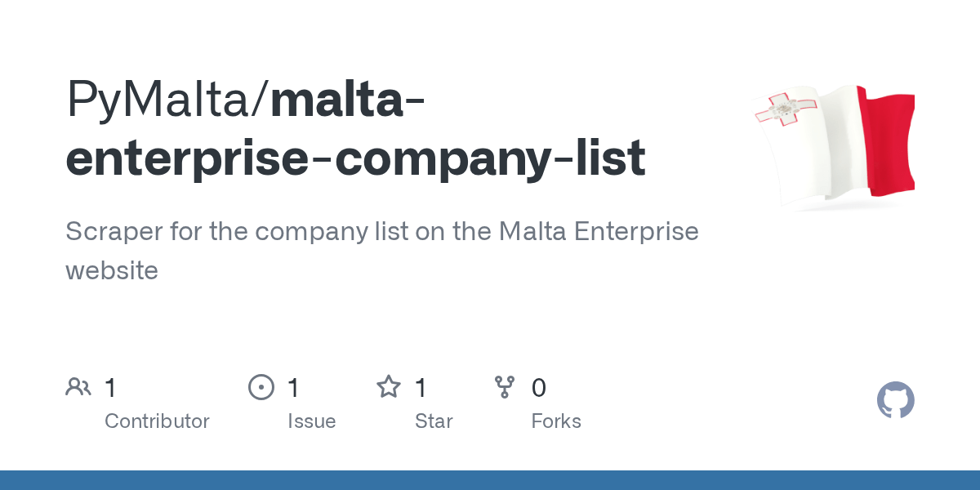Viewport: 980px width, 490px height.
Task: Click the GitHub Octocat logo
Action: [x=895, y=401]
